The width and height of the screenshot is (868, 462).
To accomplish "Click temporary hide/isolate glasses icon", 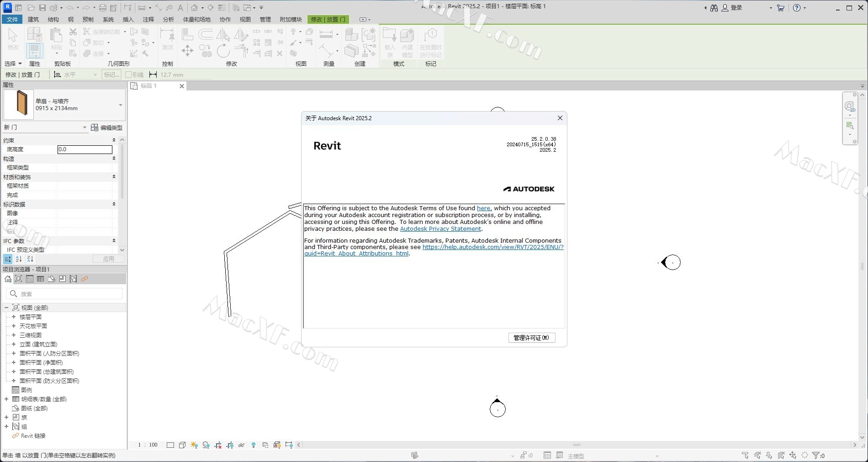I will pos(241,445).
